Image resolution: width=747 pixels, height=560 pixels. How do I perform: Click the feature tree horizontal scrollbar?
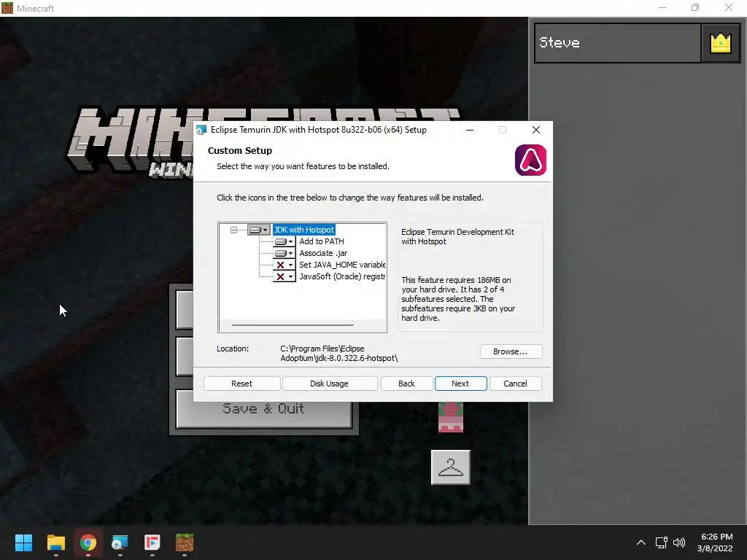tap(293, 325)
